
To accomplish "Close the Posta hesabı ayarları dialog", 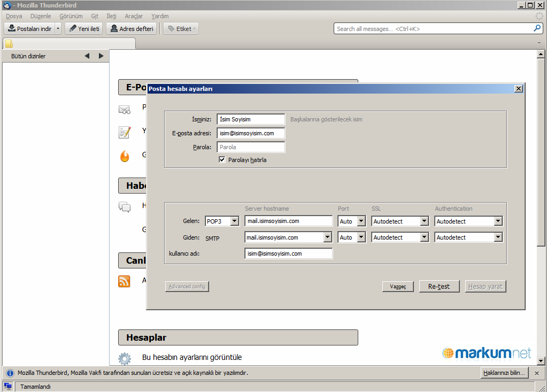I will point(519,89).
